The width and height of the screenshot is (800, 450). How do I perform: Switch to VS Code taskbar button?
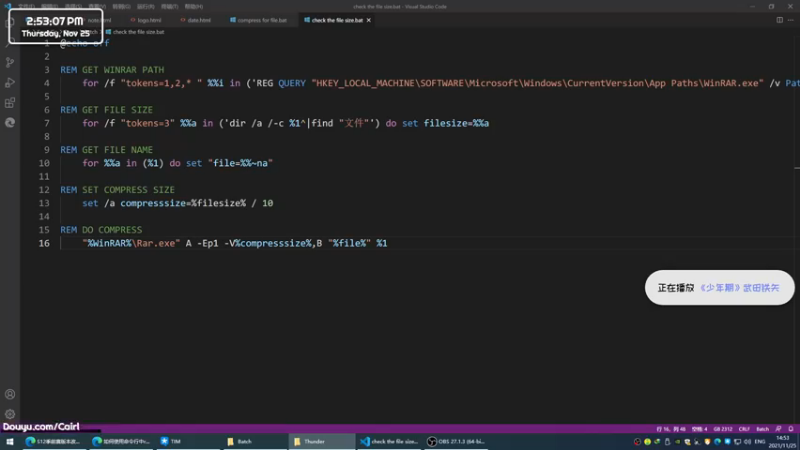pyautogui.click(x=389, y=441)
